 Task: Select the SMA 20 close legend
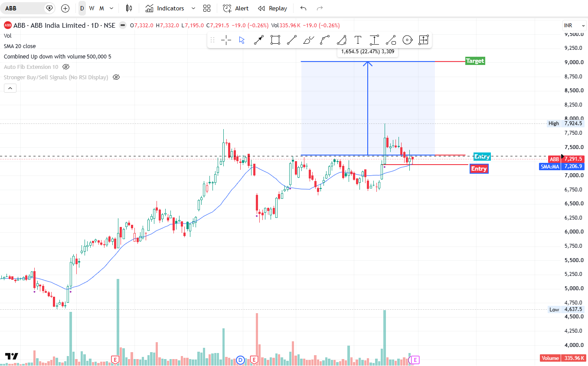(20, 46)
